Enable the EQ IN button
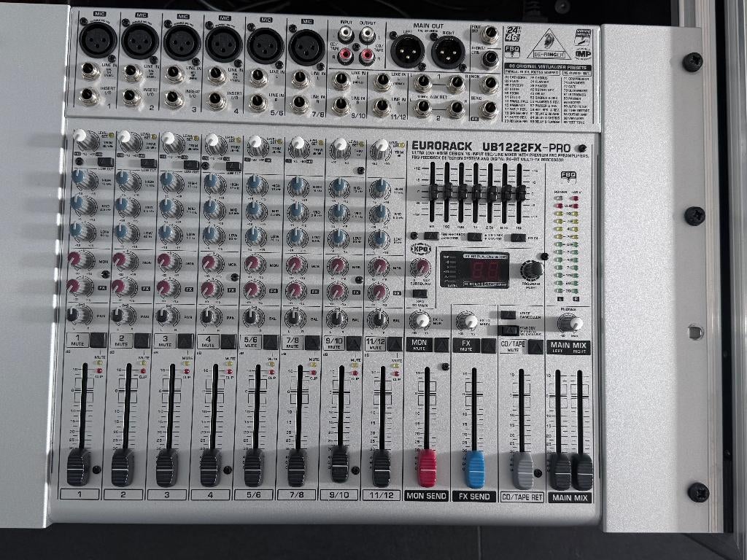This screenshot has height=560, width=747. (518, 238)
